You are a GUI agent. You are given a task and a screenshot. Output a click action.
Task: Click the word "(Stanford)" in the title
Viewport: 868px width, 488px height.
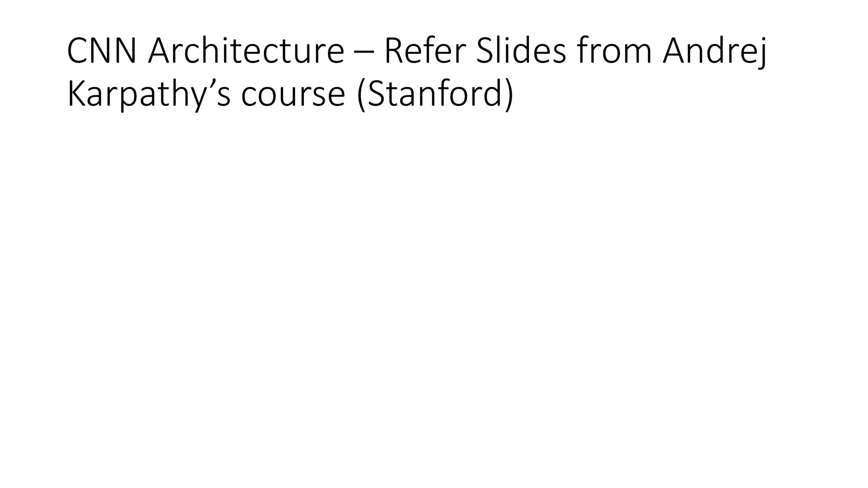coord(436,94)
